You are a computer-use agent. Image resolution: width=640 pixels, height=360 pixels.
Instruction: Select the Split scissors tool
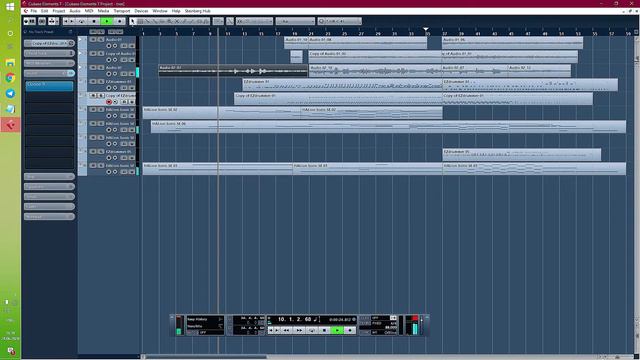(x=147, y=21)
